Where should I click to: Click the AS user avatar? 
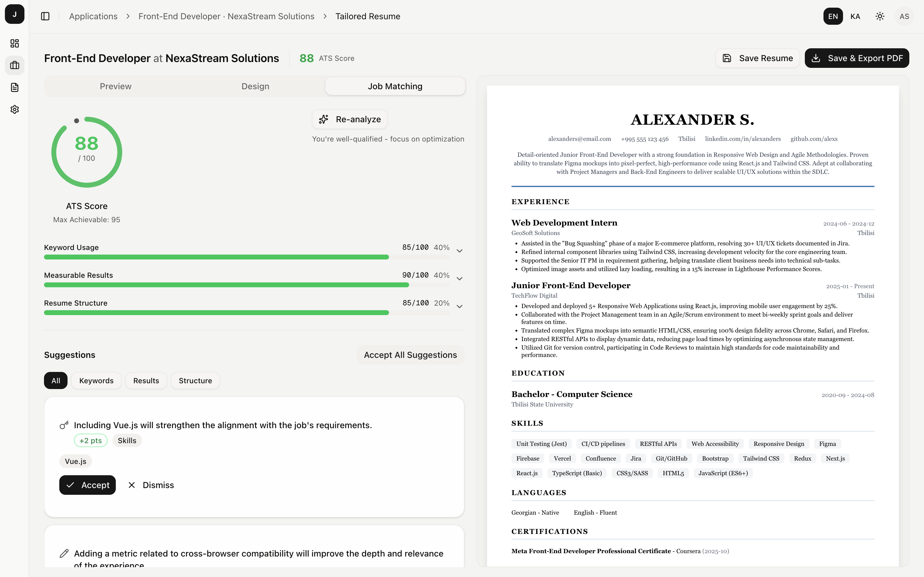[x=904, y=16]
